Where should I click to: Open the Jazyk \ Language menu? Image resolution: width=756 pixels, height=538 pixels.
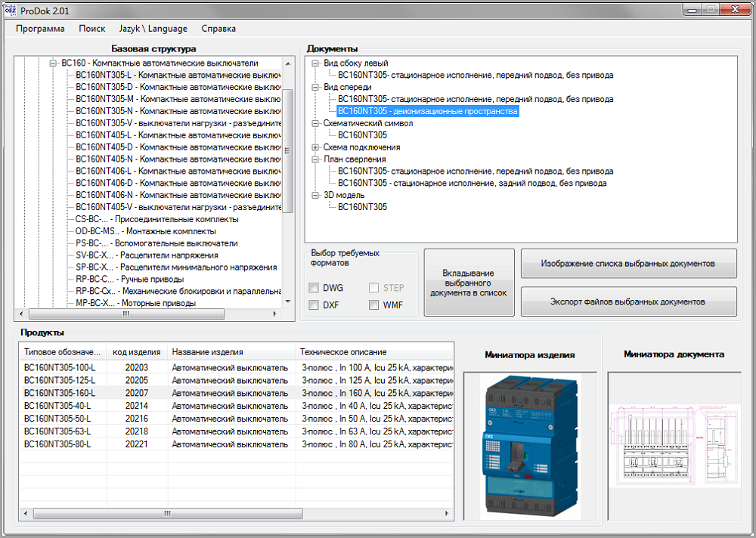tap(153, 29)
